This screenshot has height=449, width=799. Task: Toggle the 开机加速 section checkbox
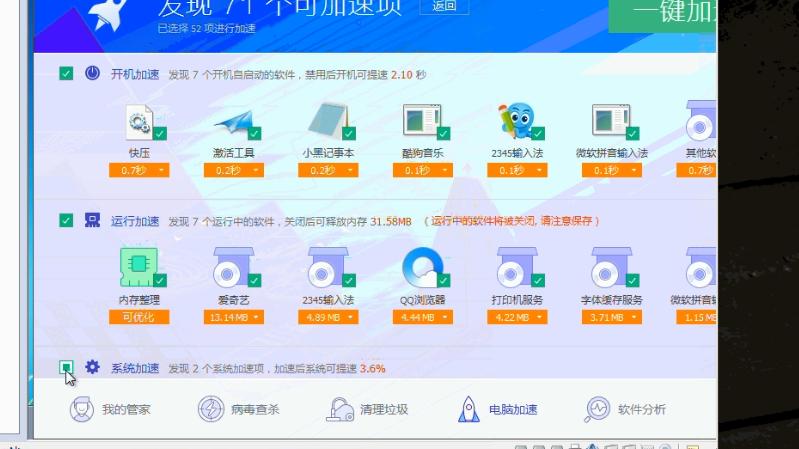[66, 73]
